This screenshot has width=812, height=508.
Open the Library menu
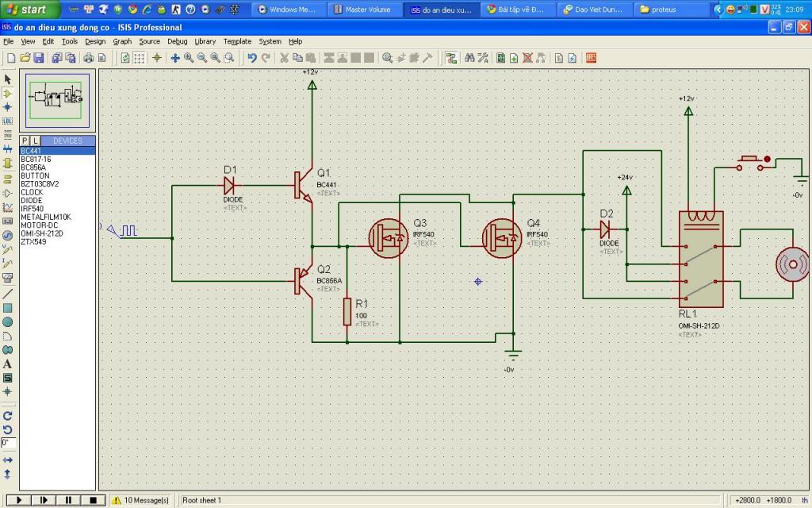click(205, 41)
